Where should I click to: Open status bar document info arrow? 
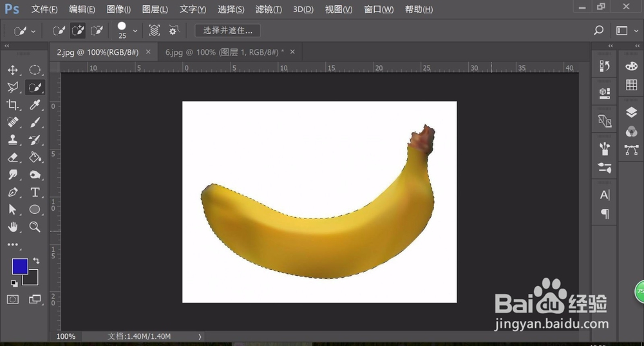tap(200, 336)
